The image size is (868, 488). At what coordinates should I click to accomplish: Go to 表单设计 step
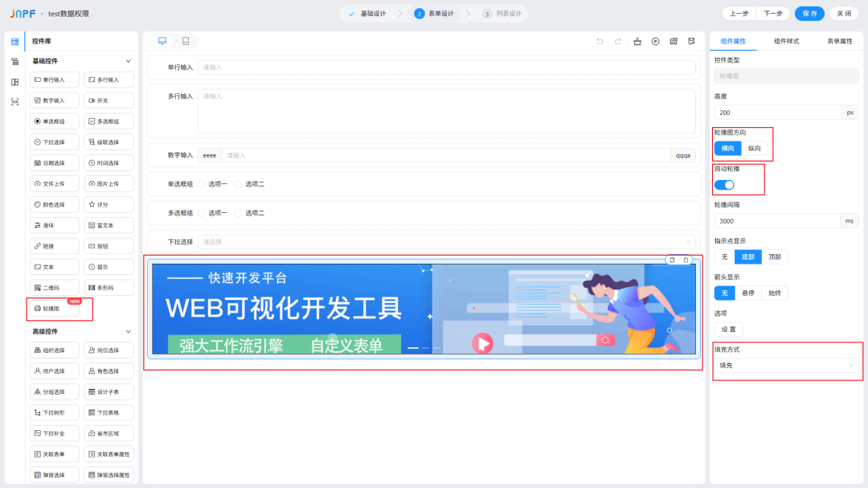coord(435,14)
